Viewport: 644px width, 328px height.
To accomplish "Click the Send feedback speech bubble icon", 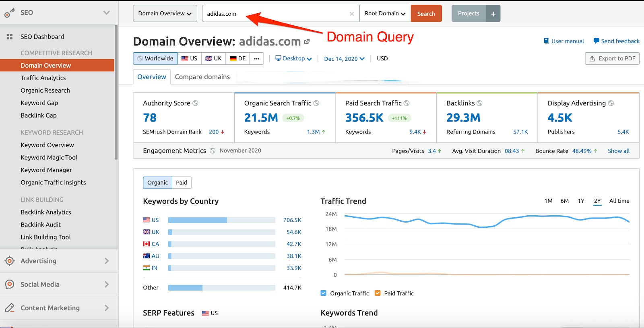I will [597, 41].
